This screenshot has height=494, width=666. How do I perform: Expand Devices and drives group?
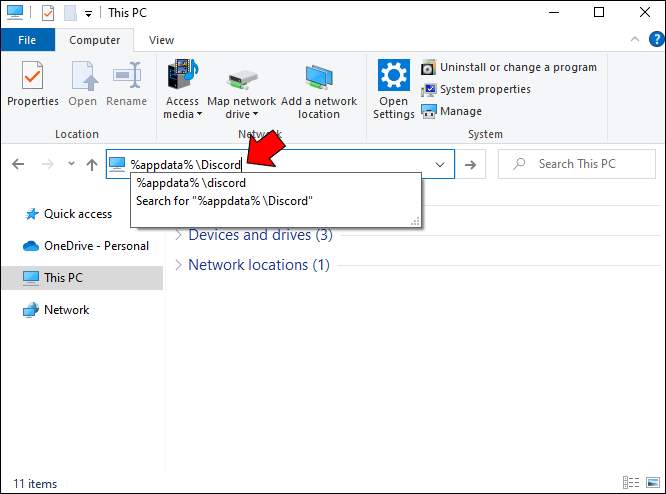pyautogui.click(x=179, y=235)
